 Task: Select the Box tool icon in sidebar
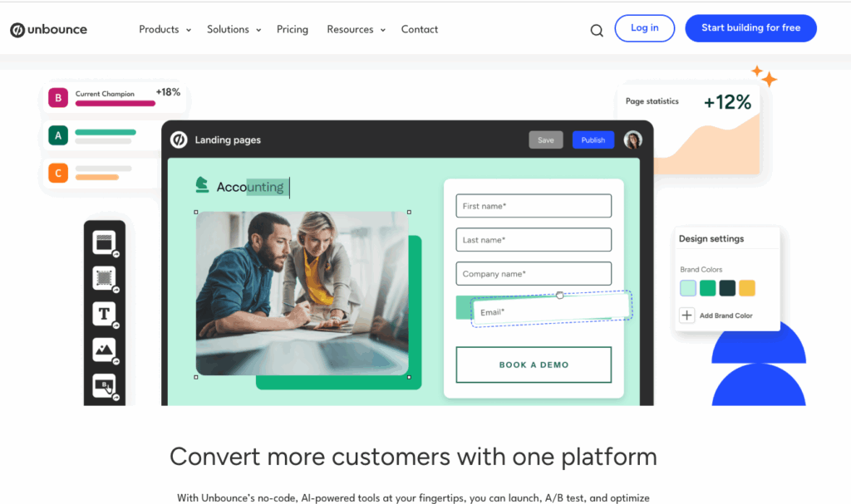(104, 278)
